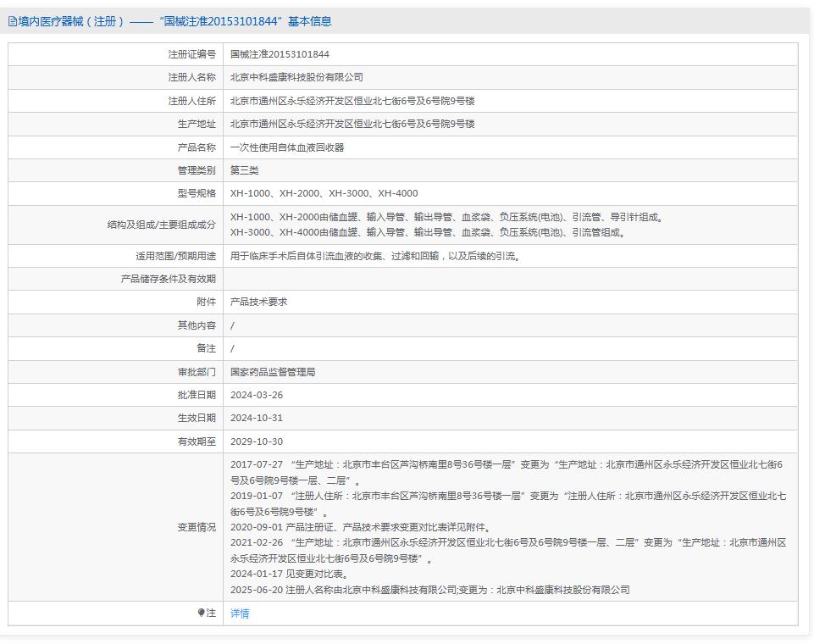Select the 注册证编号 value cell

click(271, 53)
